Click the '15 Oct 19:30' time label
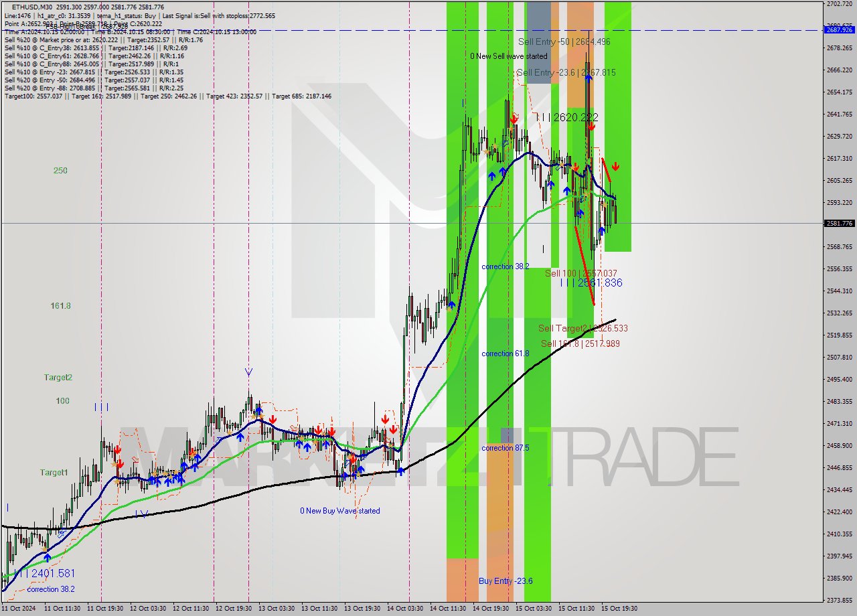 pos(619,609)
